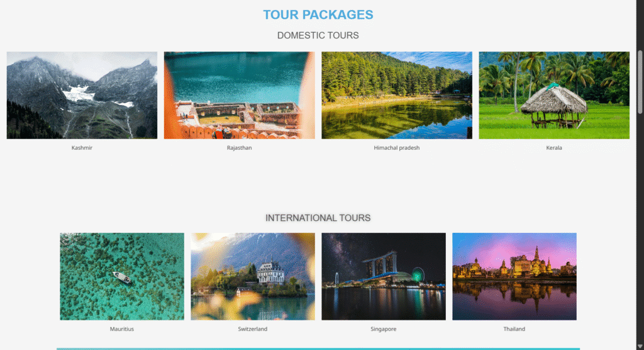Image resolution: width=644 pixels, height=350 pixels.
Task: View the Switzerland castle image
Action: click(253, 276)
